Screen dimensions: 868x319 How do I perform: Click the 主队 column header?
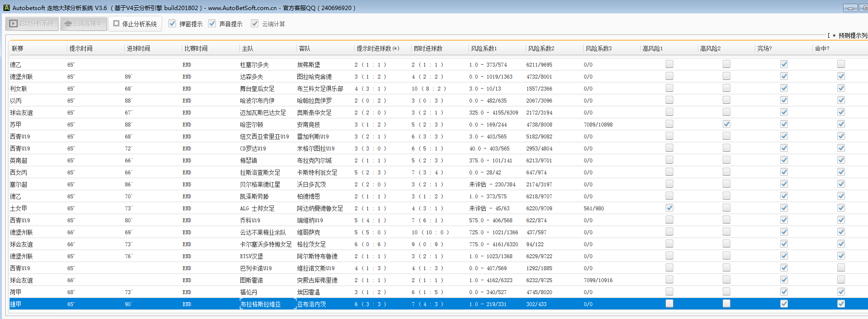point(247,48)
